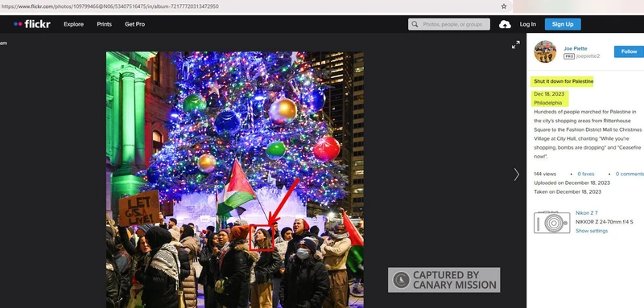644x308 pixels.
Task: Open the 0 faves link
Action: click(586, 174)
